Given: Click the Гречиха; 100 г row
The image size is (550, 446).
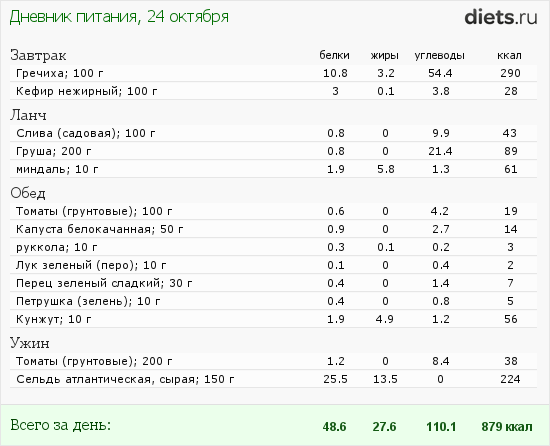Looking at the screenshot, I should click(x=273, y=73).
